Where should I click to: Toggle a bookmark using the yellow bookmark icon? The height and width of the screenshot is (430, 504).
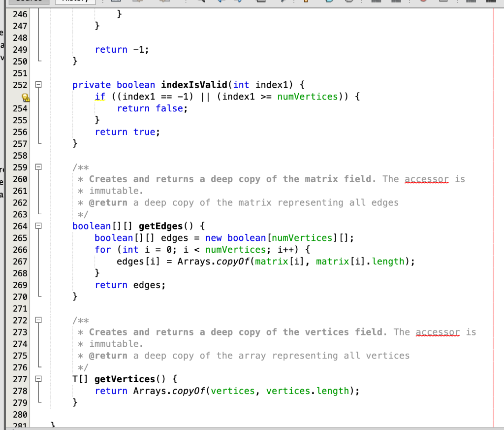(304, 2)
